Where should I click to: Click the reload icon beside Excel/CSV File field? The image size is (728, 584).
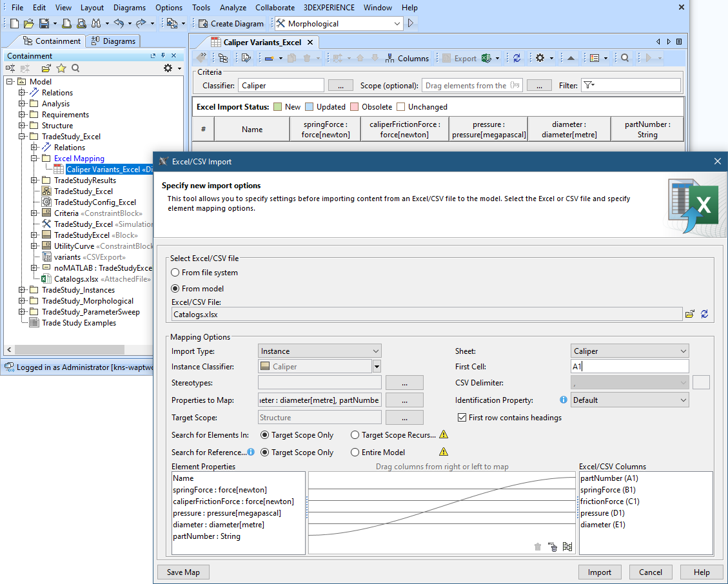704,314
